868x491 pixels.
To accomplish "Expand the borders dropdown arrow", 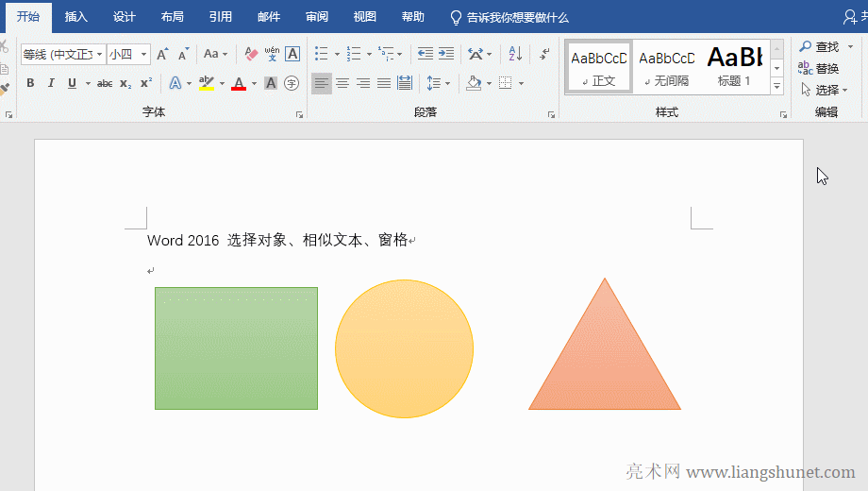I will tap(522, 84).
